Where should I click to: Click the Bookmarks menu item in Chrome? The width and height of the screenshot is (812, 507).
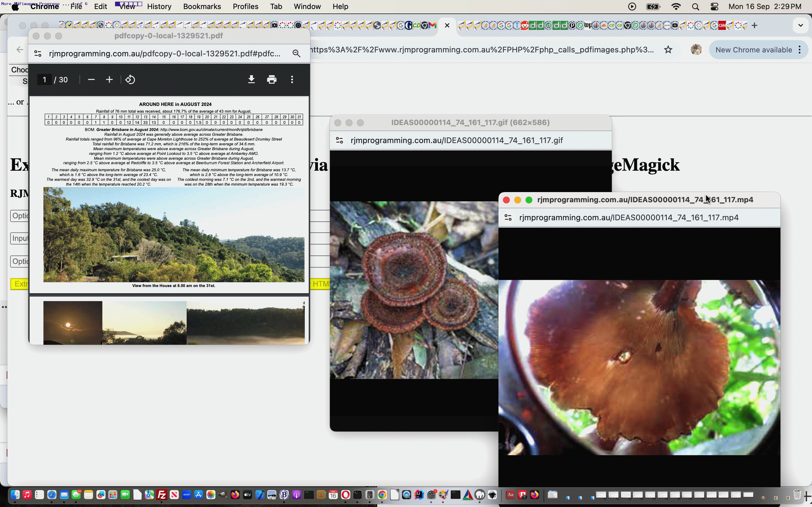coord(202,6)
